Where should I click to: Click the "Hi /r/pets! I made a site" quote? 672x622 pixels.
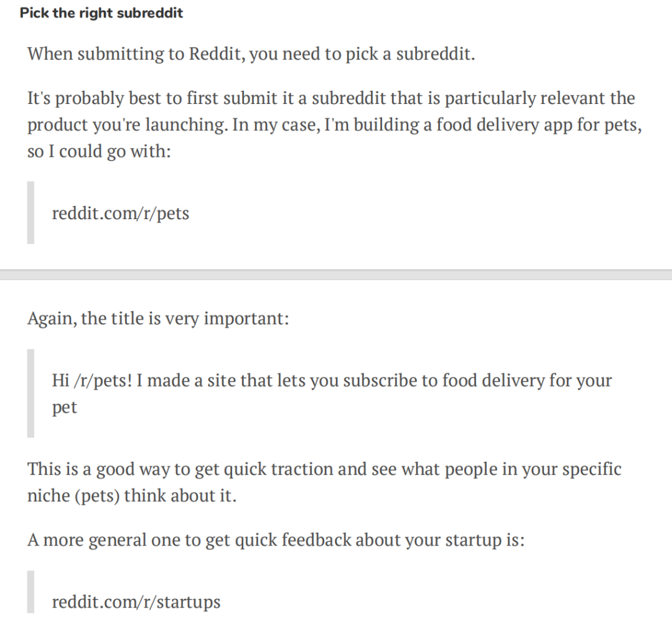click(332, 393)
